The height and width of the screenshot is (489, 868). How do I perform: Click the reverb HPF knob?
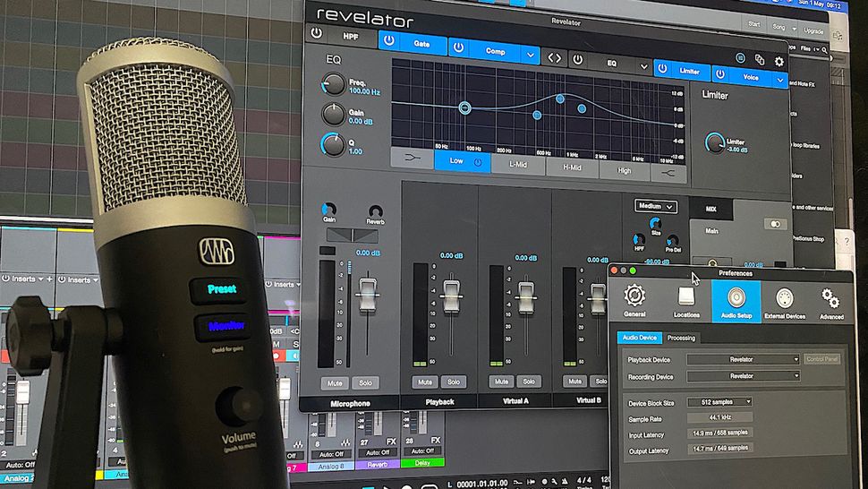pos(638,240)
